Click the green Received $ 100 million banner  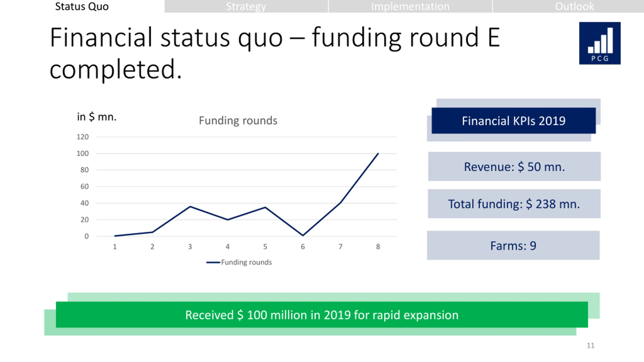(322, 315)
